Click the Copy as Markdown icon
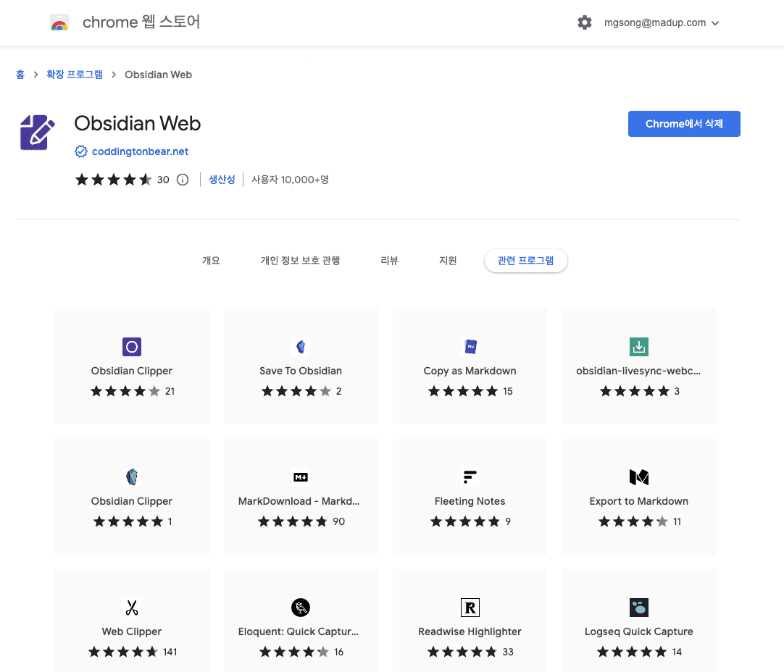784x672 pixels. point(470,347)
